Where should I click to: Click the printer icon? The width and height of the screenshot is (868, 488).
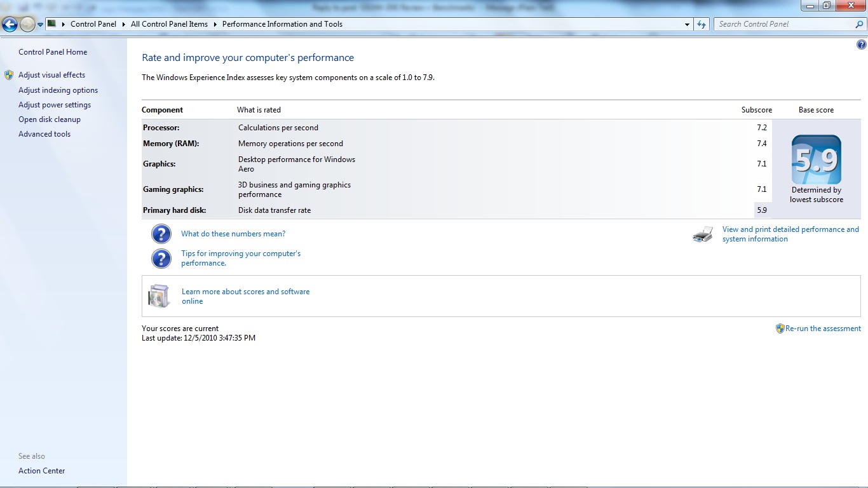click(x=703, y=234)
